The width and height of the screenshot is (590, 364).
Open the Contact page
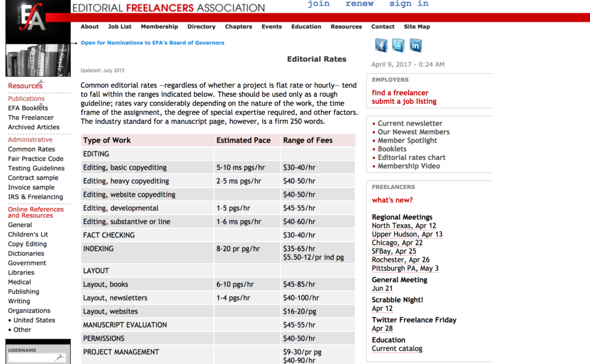tap(383, 26)
